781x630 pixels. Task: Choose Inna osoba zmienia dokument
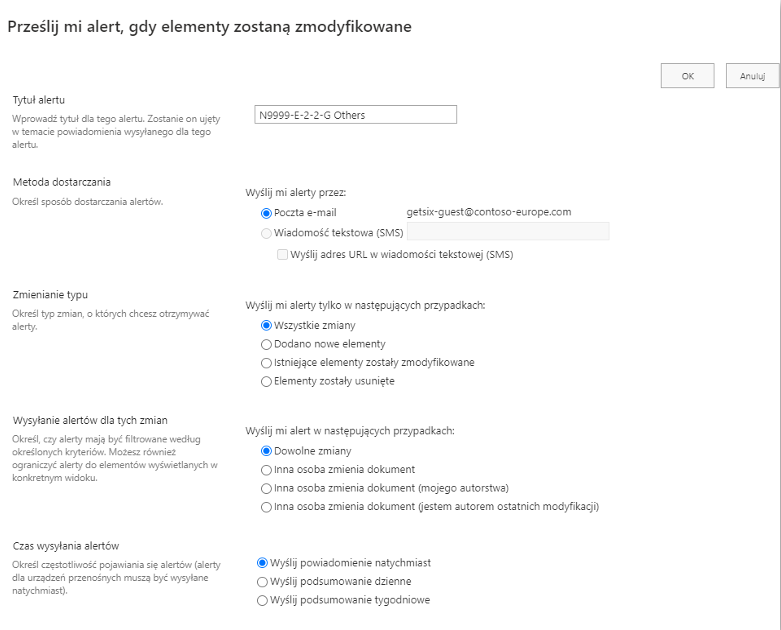click(266, 470)
